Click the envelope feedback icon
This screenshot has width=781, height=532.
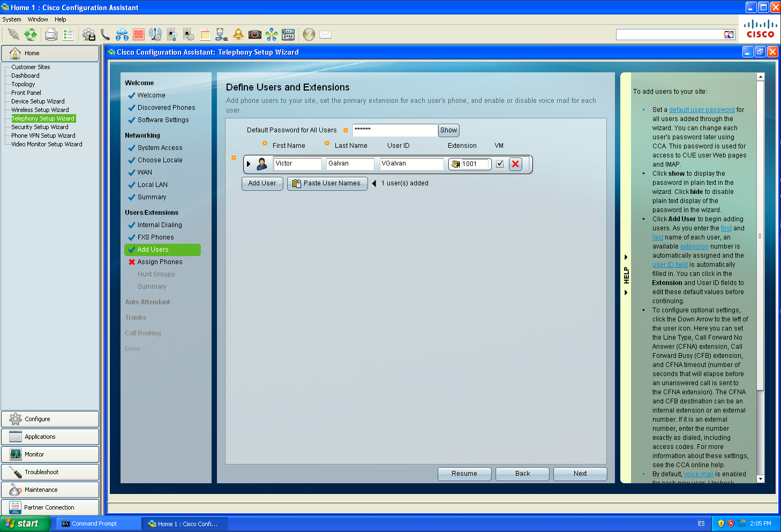(x=325, y=35)
